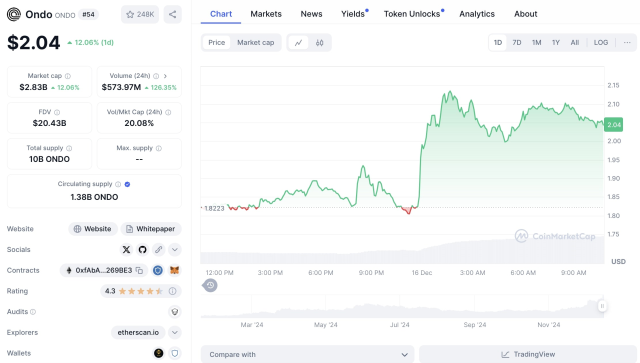Screen dimensions: 640x363
Task: Select the All time range
Action: pyautogui.click(x=575, y=42)
